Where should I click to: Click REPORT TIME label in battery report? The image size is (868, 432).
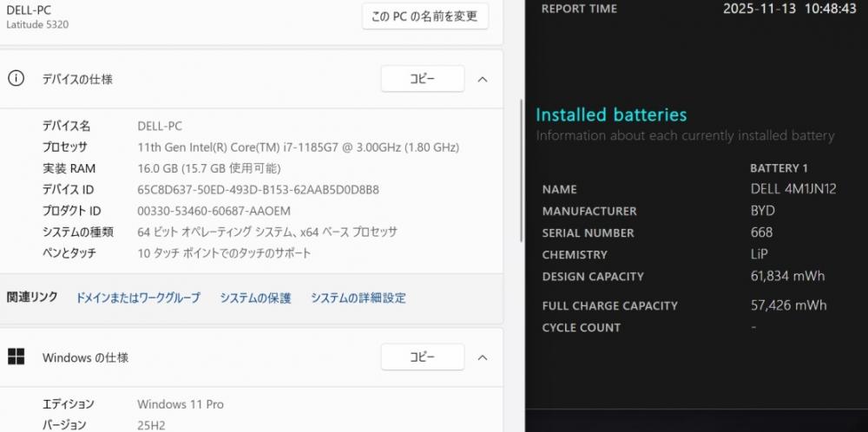pos(579,9)
